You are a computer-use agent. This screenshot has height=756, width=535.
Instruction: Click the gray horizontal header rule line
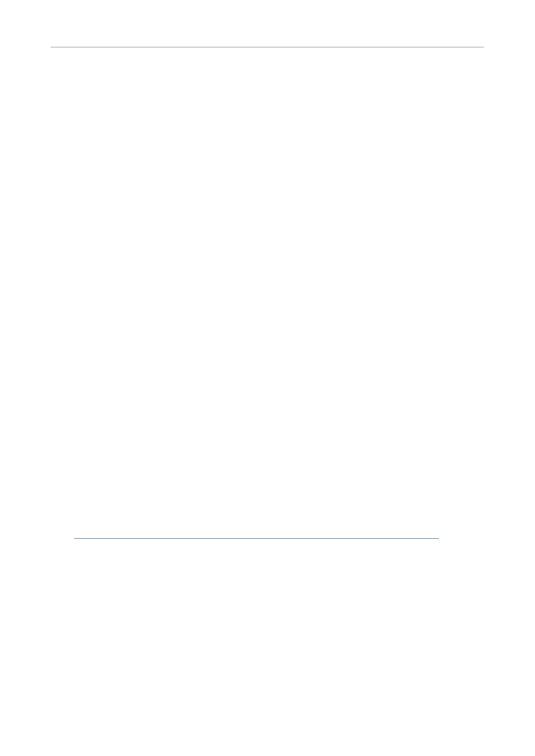[267, 47]
